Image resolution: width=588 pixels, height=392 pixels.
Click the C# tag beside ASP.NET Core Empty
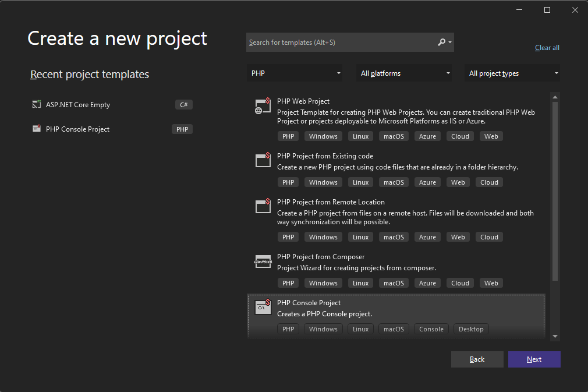[184, 105]
